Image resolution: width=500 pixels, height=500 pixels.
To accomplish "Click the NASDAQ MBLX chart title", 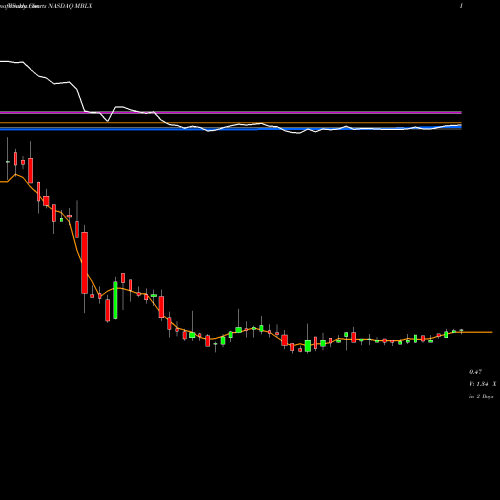I will [x=70, y=6].
